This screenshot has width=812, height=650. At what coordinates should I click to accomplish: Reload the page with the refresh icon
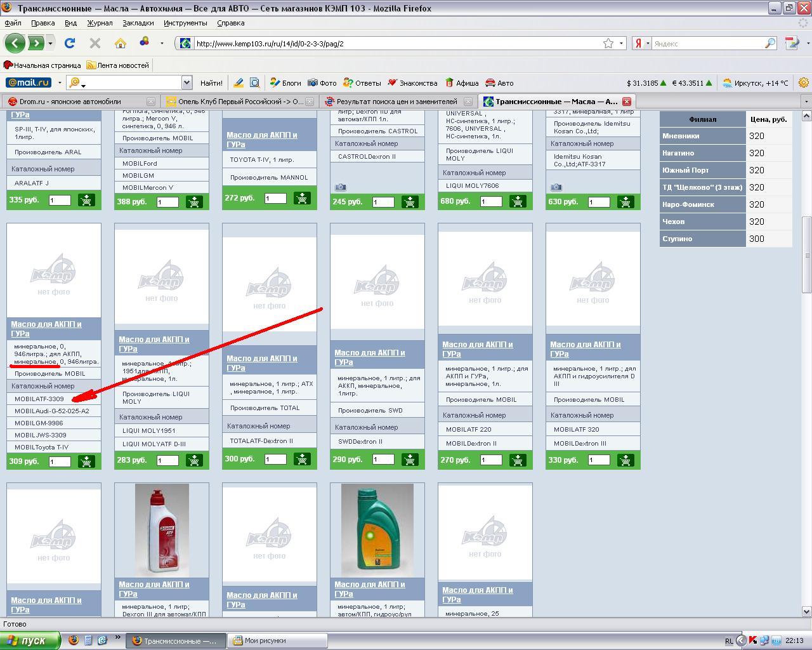point(70,43)
